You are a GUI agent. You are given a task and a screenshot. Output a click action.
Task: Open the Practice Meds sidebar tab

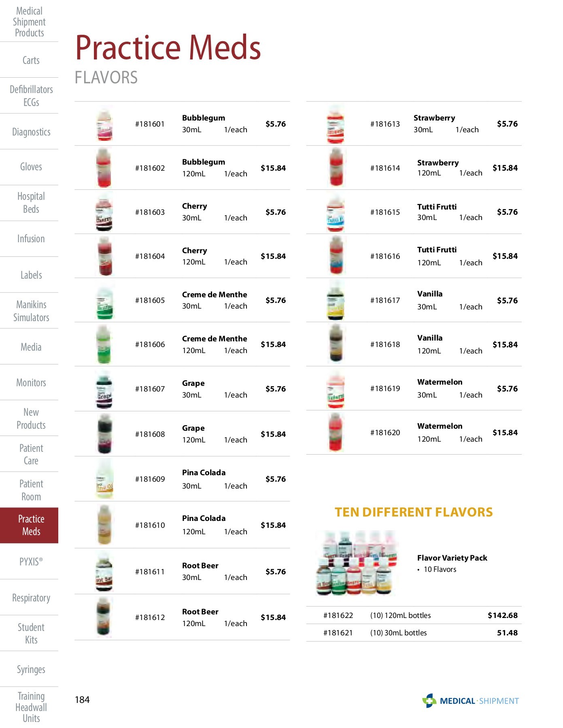coord(31,525)
